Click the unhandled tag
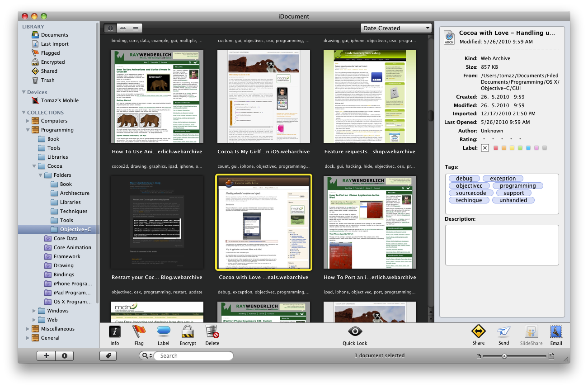The width and height of the screenshot is (588, 388). 513,200
